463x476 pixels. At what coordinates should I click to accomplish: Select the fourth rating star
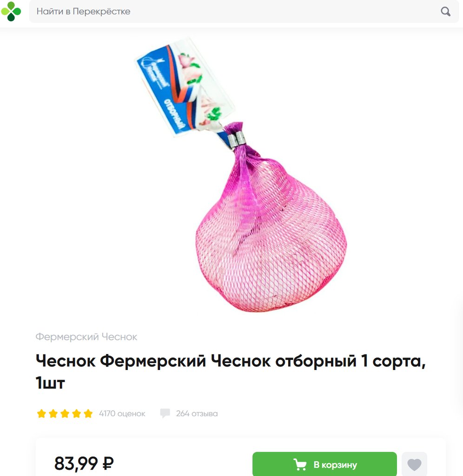pyautogui.click(x=77, y=413)
